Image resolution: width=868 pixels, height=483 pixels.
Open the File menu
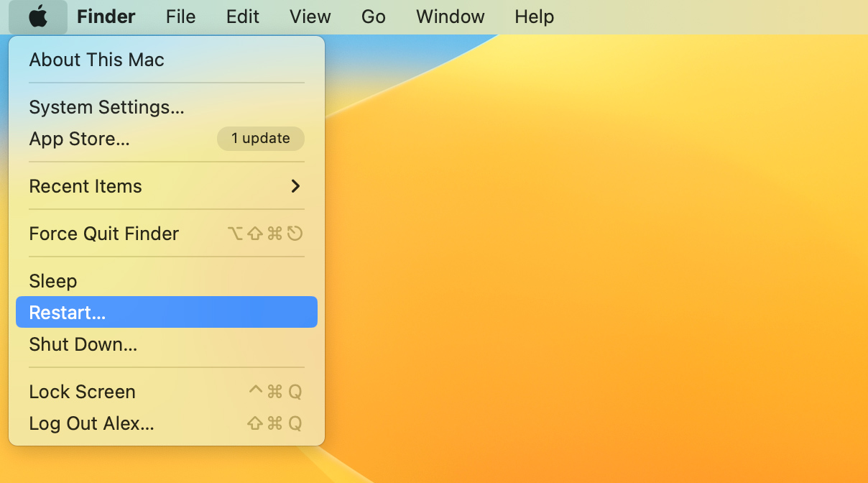180,17
